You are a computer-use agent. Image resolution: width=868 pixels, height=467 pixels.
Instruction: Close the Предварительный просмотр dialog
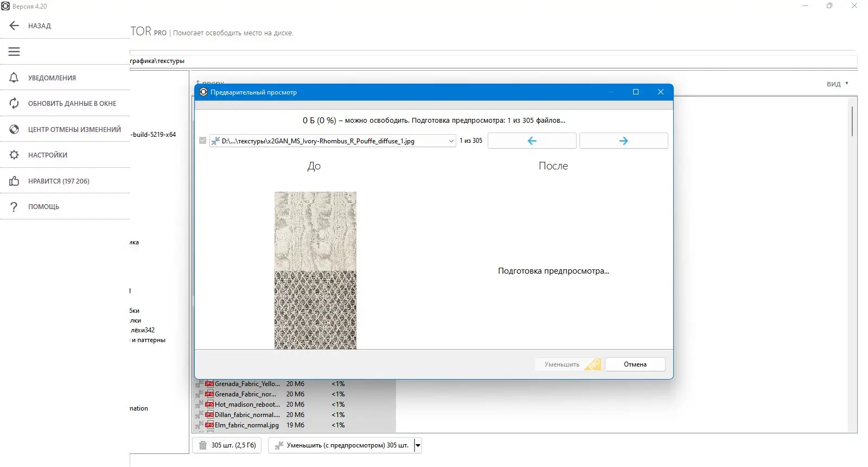coord(661,92)
